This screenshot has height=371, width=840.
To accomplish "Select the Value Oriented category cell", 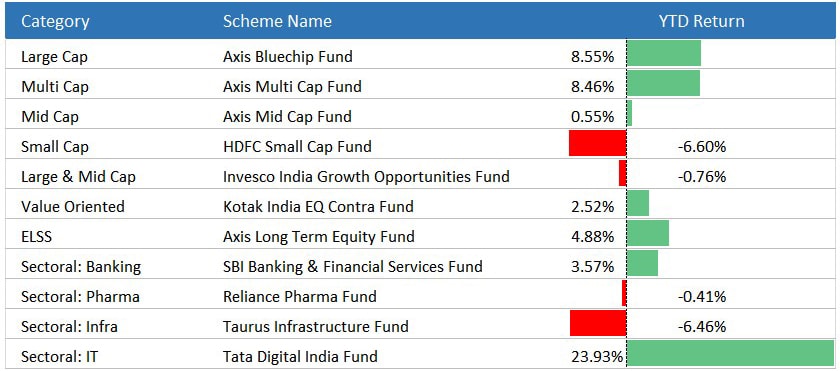I will 72,207.
